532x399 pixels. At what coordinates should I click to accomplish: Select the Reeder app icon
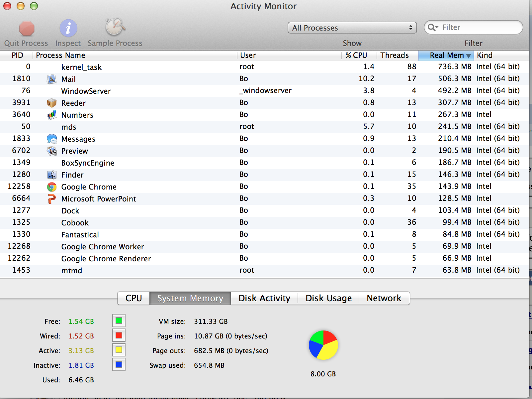[x=51, y=103]
